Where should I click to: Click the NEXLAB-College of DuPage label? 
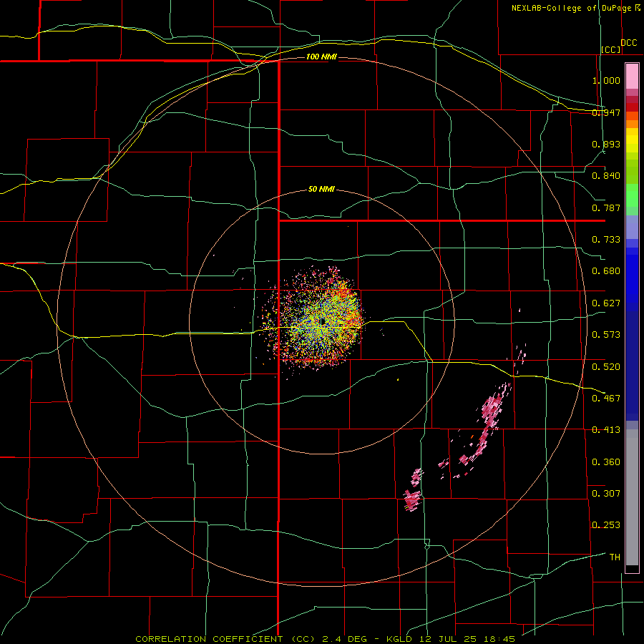[571, 8]
